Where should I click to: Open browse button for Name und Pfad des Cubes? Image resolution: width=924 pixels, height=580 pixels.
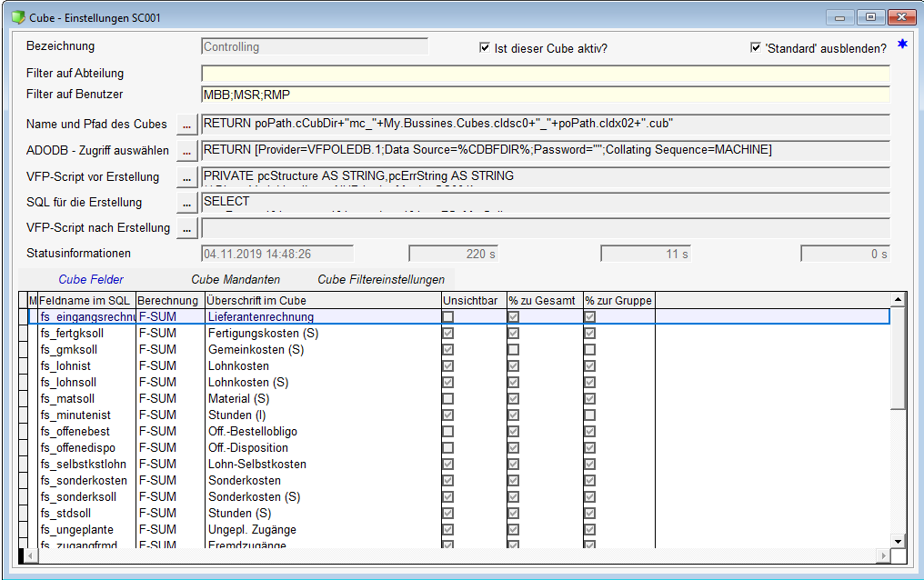tap(186, 124)
